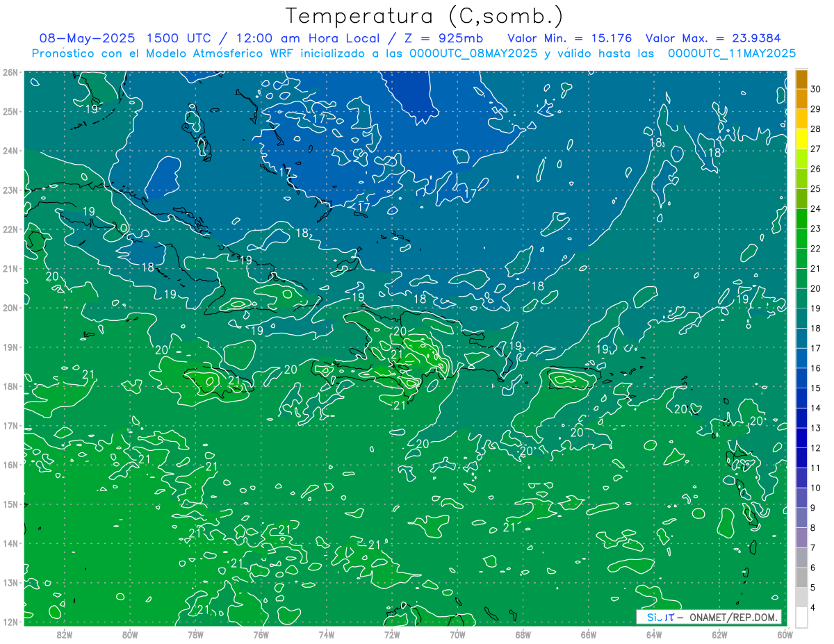Screen dimensions: 834x644
Task: Click the '12N' latitude axis label
Action: [10, 622]
